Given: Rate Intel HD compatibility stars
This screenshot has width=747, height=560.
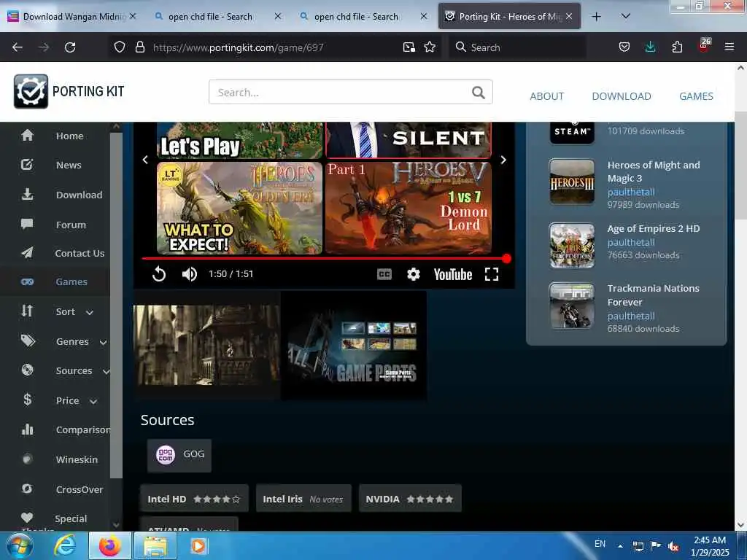Looking at the screenshot, I should tap(217, 499).
